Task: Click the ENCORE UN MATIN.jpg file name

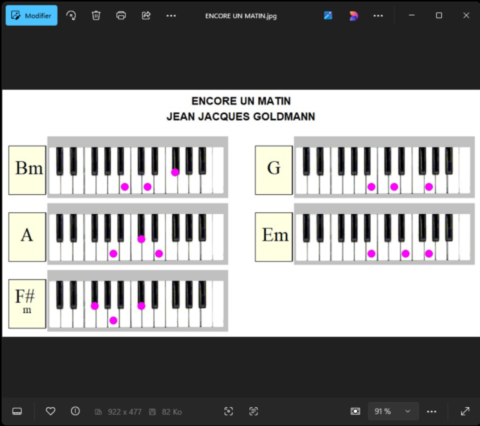Action: click(241, 16)
